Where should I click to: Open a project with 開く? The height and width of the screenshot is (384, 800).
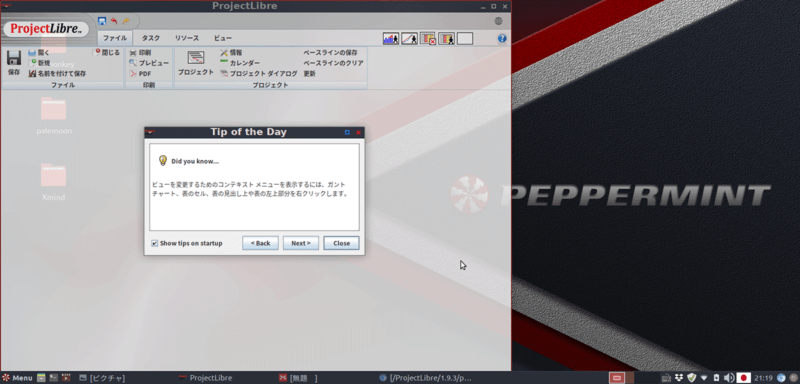click(x=39, y=53)
